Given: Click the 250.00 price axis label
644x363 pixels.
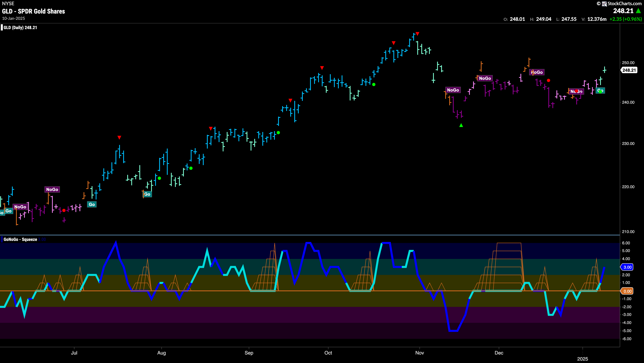Looking at the screenshot, I should [628, 63].
